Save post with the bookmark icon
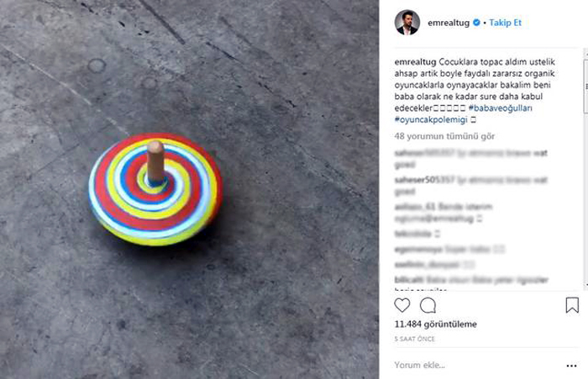 tap(571, 305)
